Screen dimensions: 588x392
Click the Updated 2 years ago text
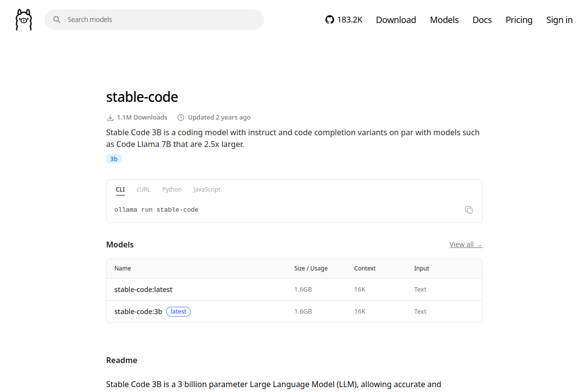[x=219, y=118]
